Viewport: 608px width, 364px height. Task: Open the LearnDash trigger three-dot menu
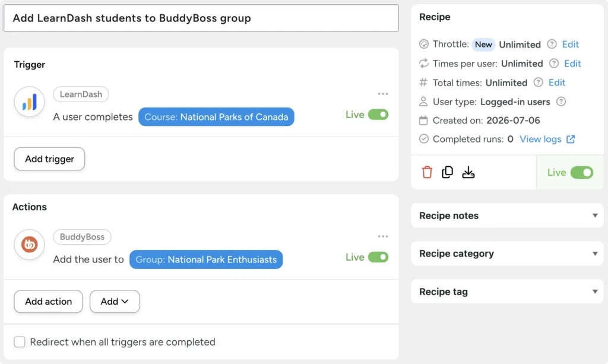coord(383,94)
